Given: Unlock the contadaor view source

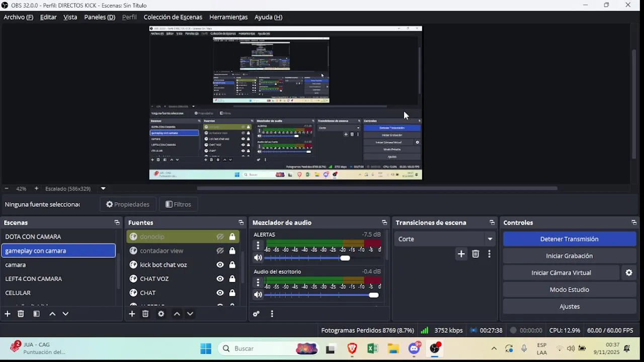Looking at the screenshot, I should point(232,250).
